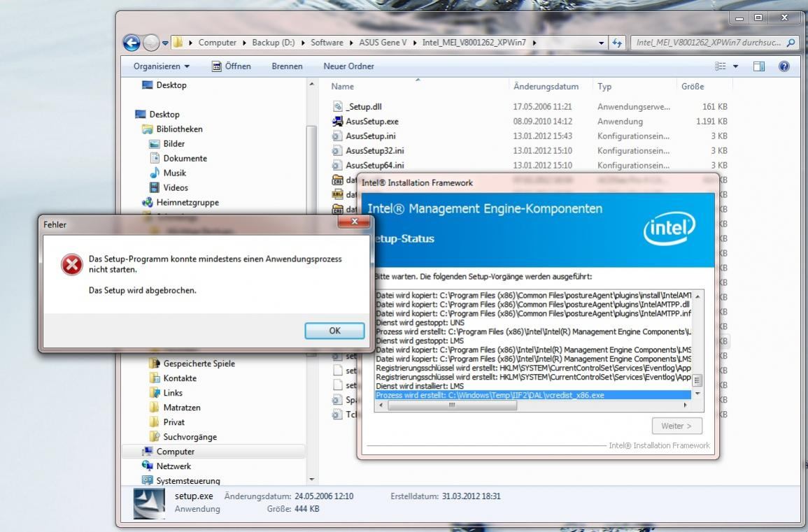Sort by the Name column header
Screen dimensions: 808x532
[x=342, y=87]
